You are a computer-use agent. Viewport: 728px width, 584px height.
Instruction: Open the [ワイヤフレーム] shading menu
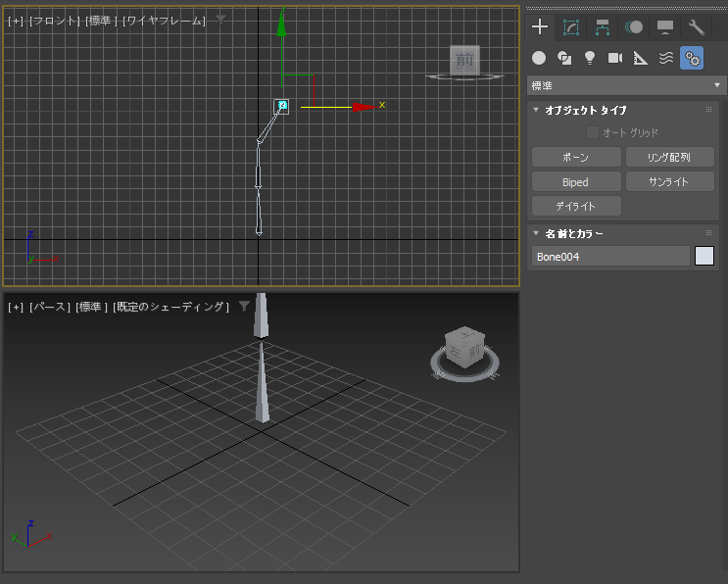click(164, 21)
